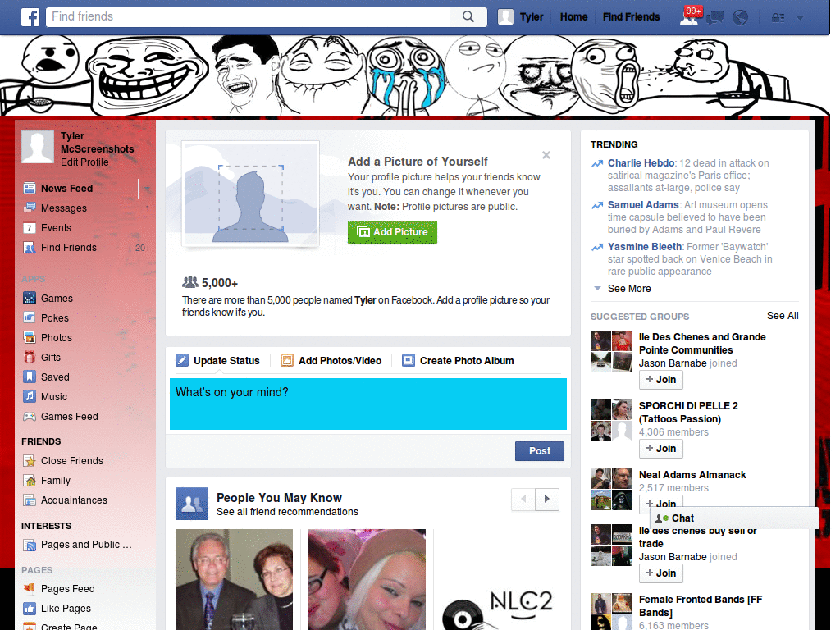The height and width of the screenshot is (630, 840).
Task: Click the Find friends search field
Action: (x=249, y=16)
